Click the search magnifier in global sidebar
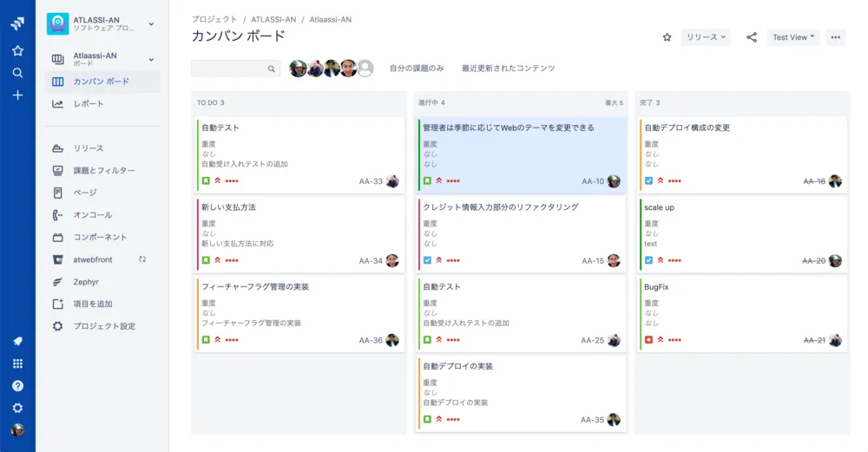This screenshot has width=868, height=452. coord(17,73)
